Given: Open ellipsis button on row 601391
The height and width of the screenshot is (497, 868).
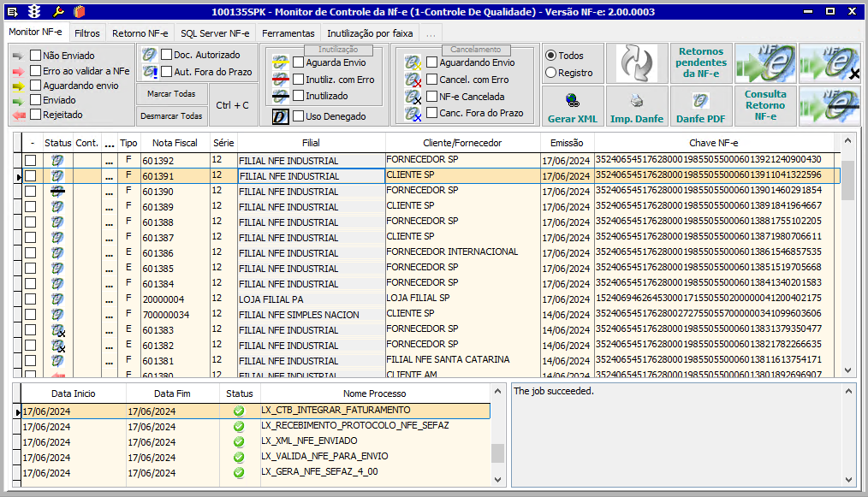Looking at the screenshot, I should tap(109, 176).
